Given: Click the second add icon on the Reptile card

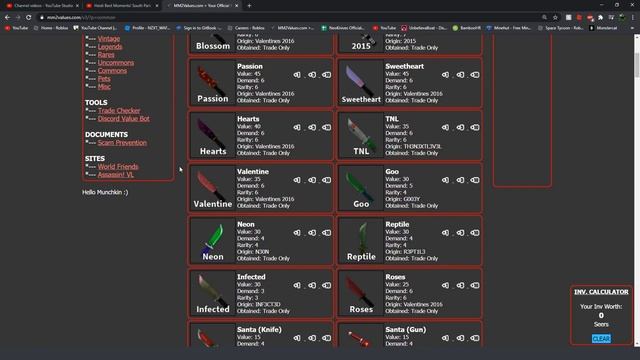Looking at the screenshot, I should [460, 233].
